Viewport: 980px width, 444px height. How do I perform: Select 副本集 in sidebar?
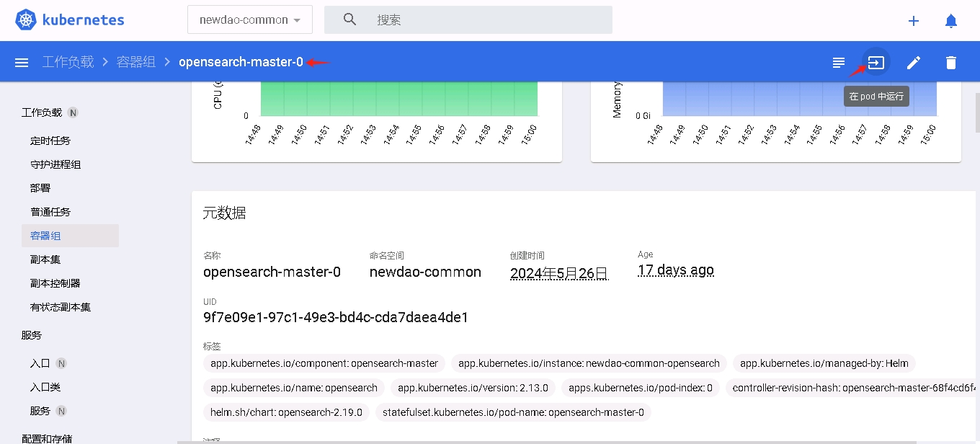pyautogui.click(x=45, y=259)
